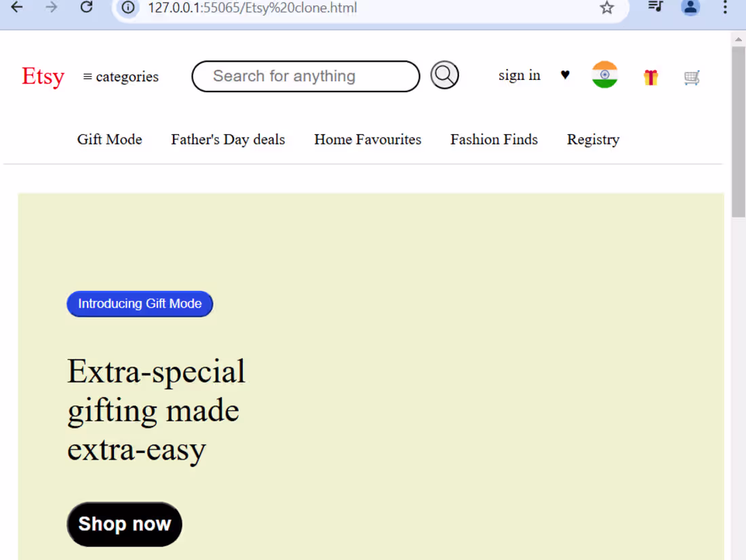Open the categories menu
746x560 pixels.
[x=121, y=77]
